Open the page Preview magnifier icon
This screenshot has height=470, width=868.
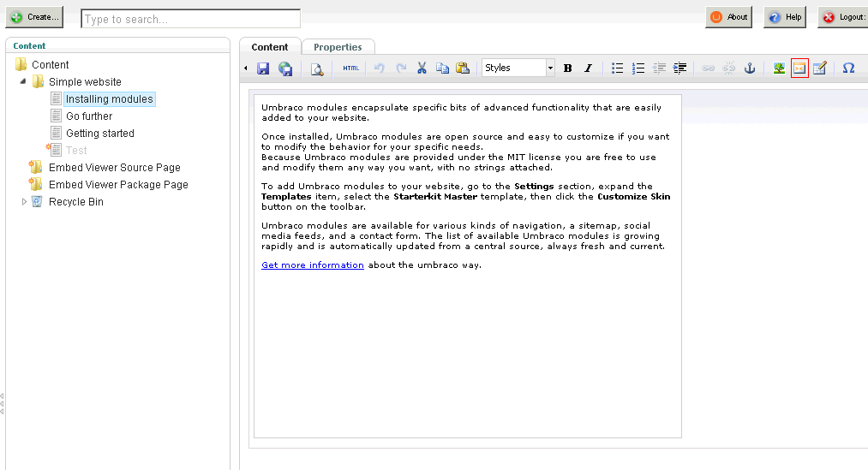[317, 68]
